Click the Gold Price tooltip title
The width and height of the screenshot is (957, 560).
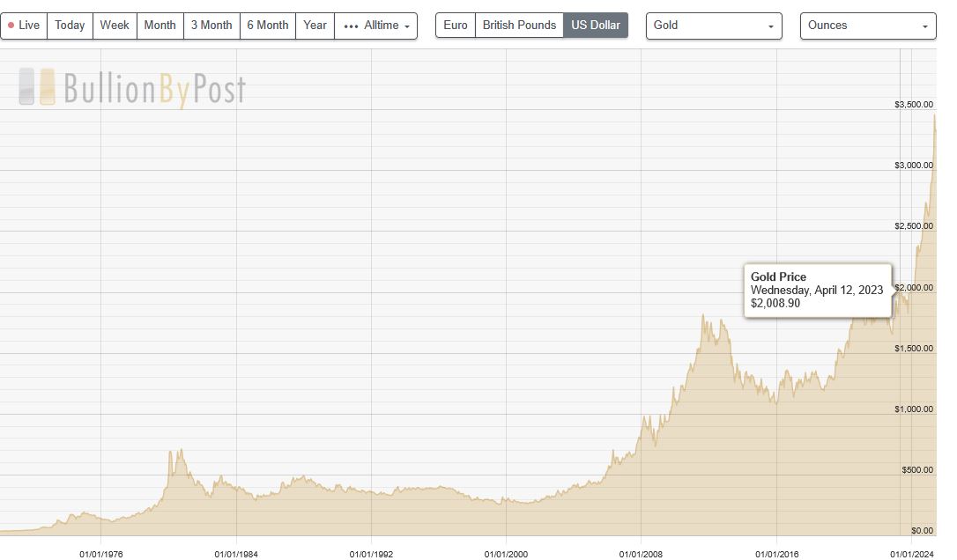coord(778,277)
